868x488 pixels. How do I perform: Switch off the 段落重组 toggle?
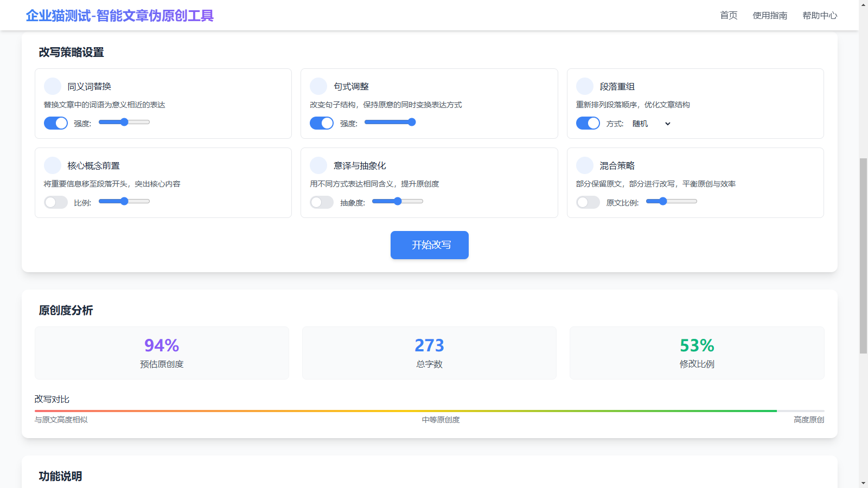588,123
